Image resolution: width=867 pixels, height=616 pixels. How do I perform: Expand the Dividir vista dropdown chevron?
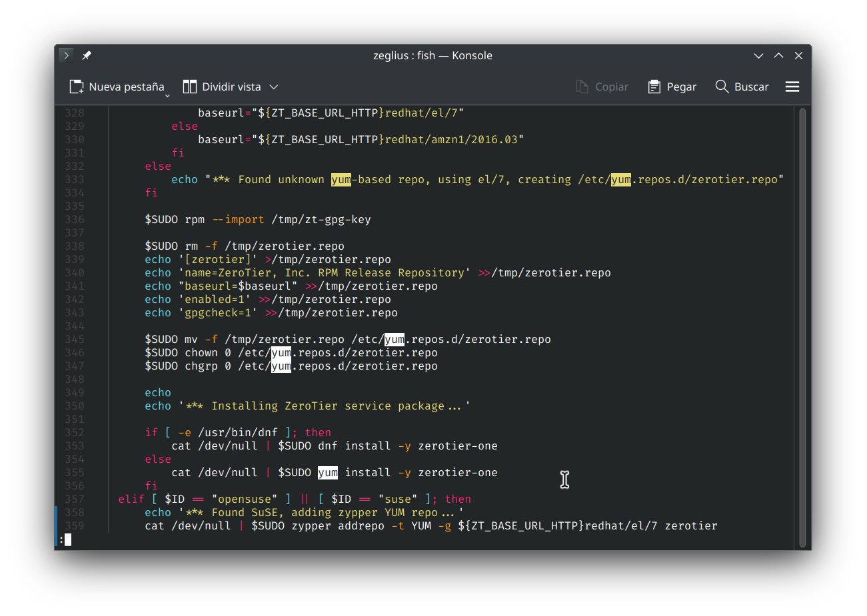click(x=273, y=87)
